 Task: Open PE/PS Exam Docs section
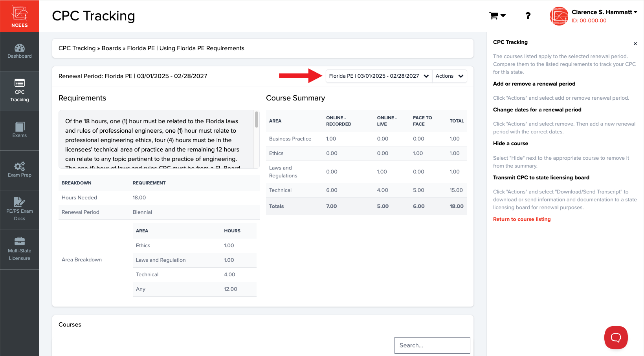[20, 210]
